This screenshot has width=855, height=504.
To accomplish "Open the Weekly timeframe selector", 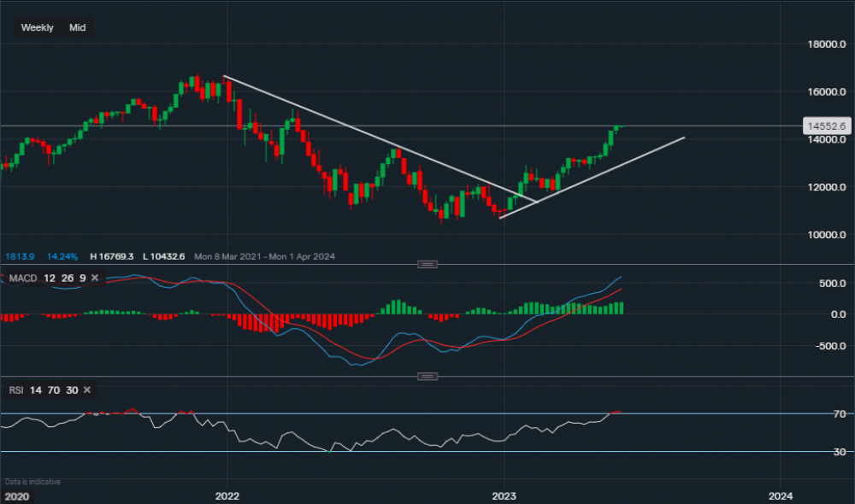I will [x=37, y=27].
